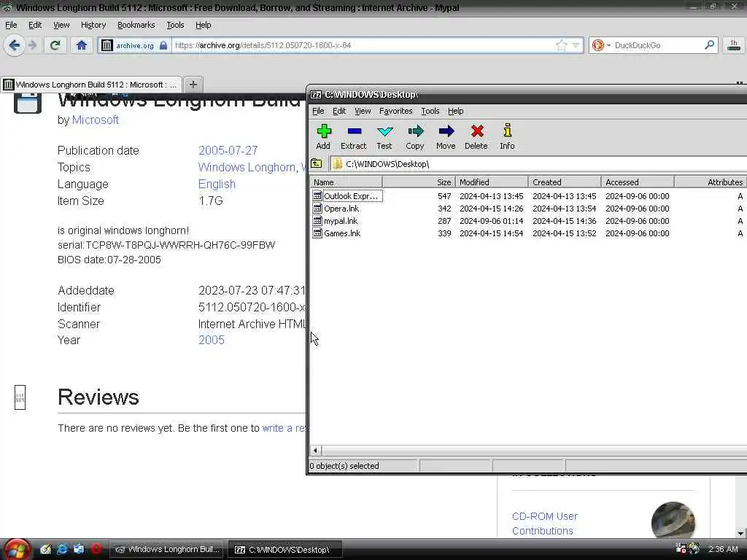Open the Favorites menu in 7-Zip

pos(396,111)
